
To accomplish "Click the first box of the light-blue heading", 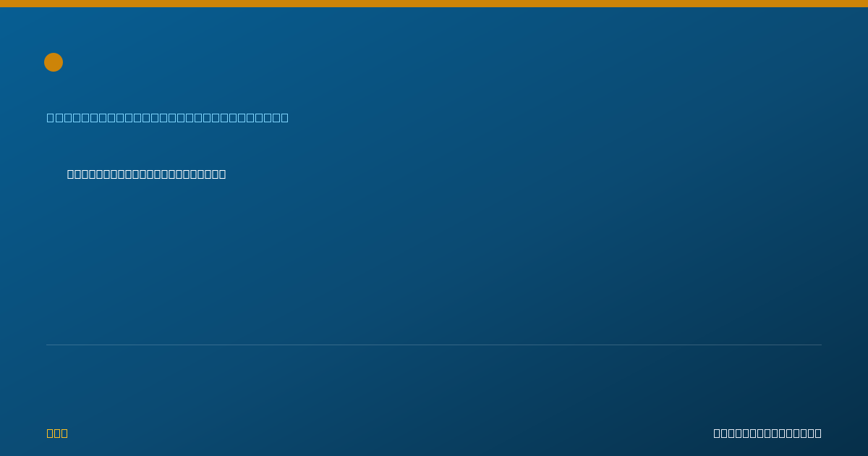I will (51, 117).
